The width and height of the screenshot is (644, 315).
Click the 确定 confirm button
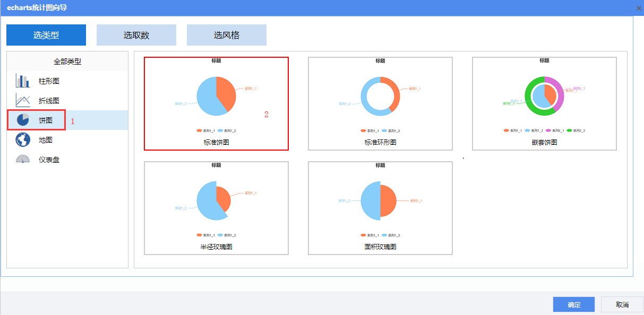point(573,304)
